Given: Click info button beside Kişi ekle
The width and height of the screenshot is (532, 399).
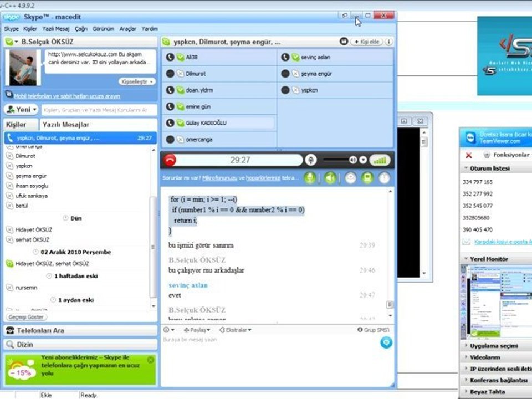Looking at the screenshot, I should [x=388, y=42].
